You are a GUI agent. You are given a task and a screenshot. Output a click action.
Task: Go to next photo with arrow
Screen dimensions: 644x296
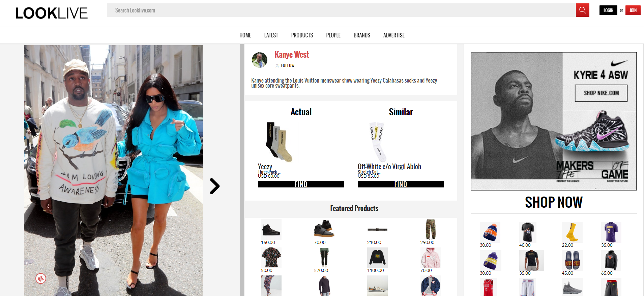pos(214,186)
